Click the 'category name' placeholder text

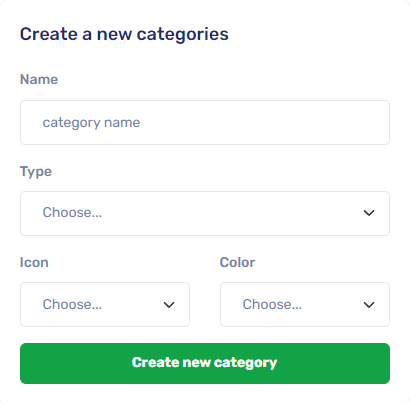[91, 123]
